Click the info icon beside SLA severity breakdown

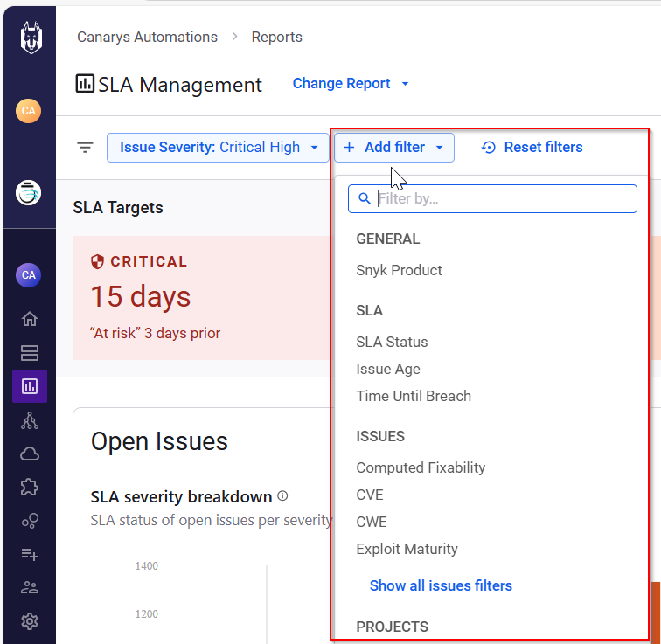pyautogui.click(x=282, y=496)
